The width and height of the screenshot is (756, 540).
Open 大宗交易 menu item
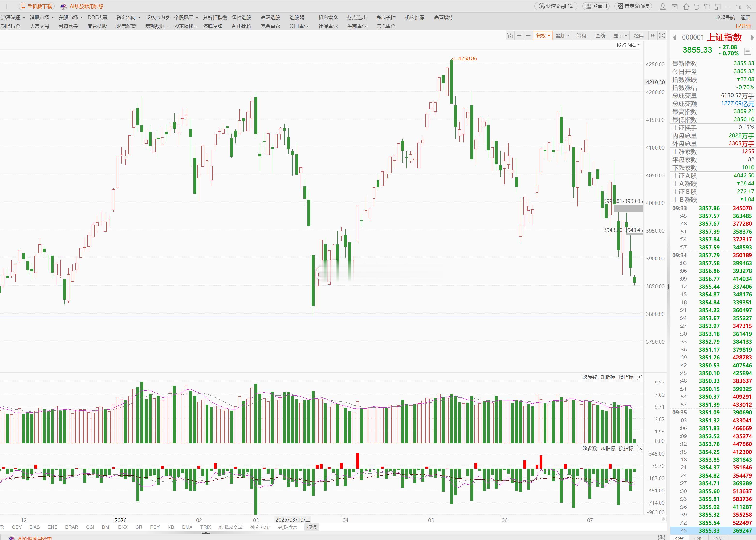39,26
